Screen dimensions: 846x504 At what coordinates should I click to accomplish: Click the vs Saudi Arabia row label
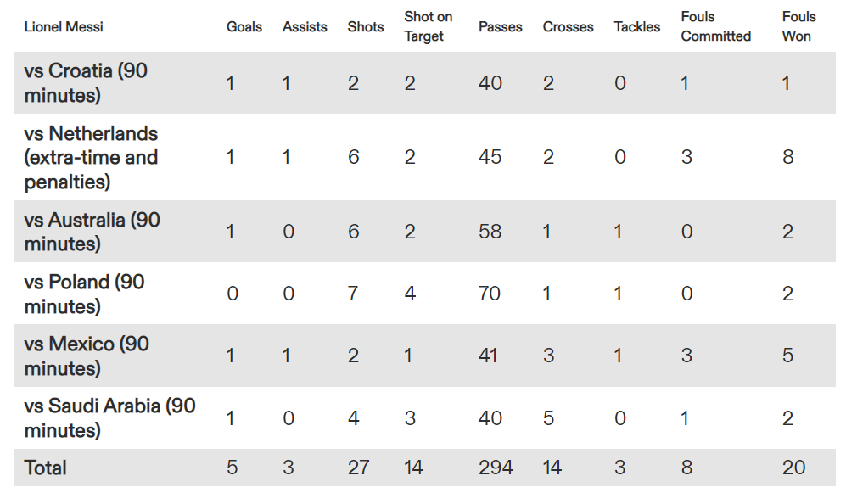point(110,418)
